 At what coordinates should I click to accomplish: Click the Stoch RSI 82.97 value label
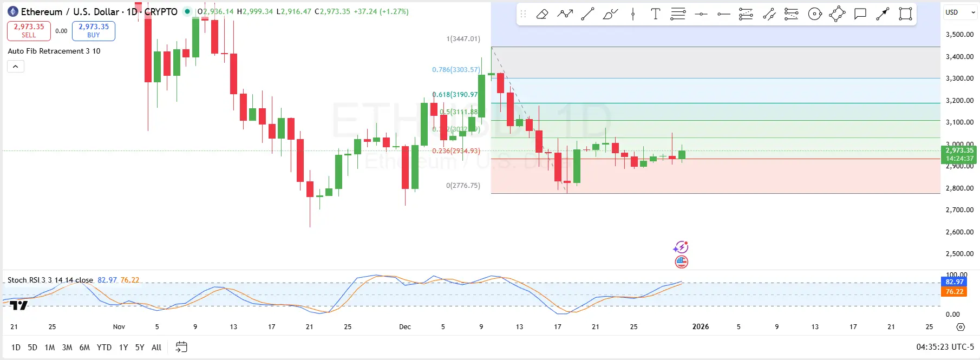pos(955,282)
